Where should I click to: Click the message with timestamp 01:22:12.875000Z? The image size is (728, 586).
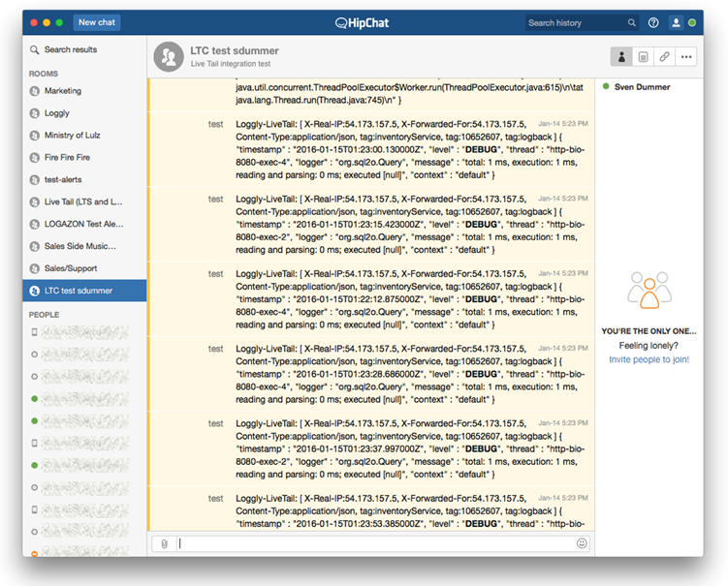[371, 298]
